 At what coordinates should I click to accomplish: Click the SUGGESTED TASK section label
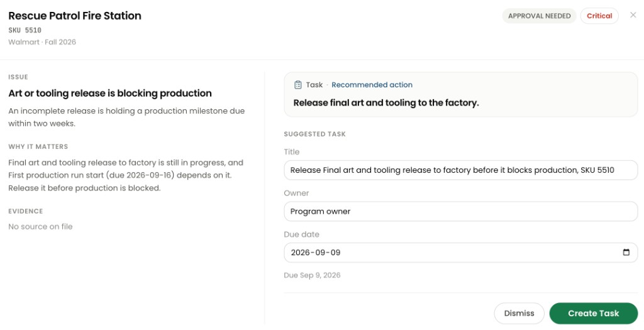(x=314, y=135)
